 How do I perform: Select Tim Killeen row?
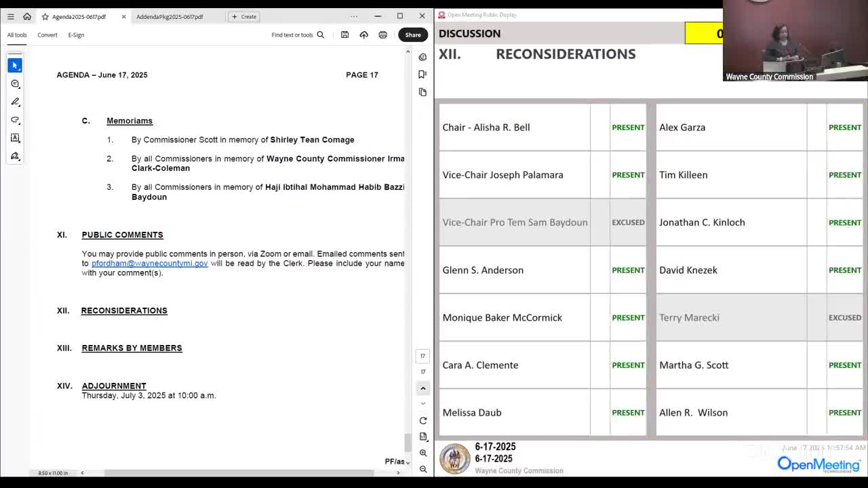coord(759,175)
